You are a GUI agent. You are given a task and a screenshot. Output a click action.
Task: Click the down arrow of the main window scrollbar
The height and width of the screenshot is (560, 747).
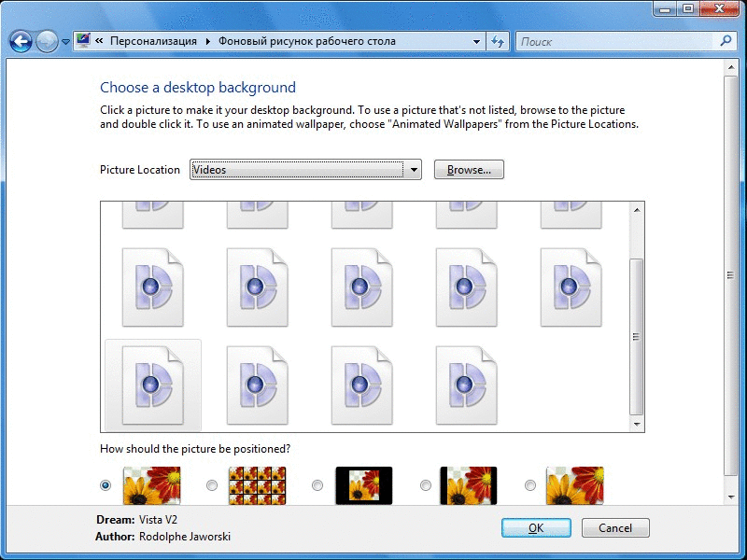pyautogui.click(x=731, y=497)
